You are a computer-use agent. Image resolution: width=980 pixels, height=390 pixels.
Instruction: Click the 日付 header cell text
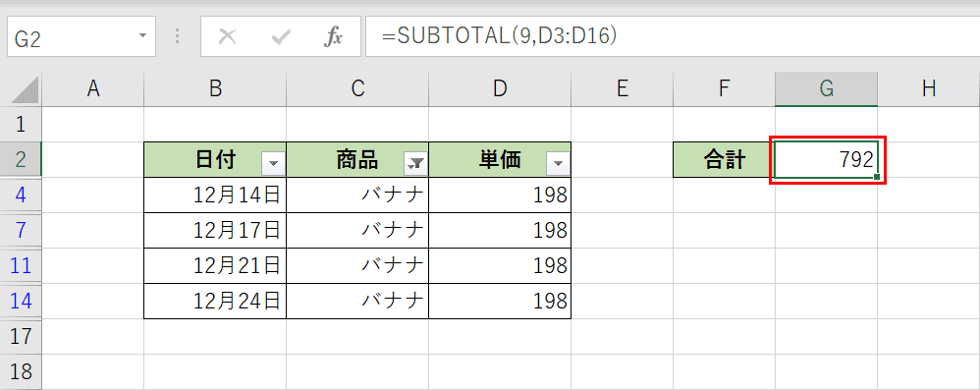[x=215, y=161]
